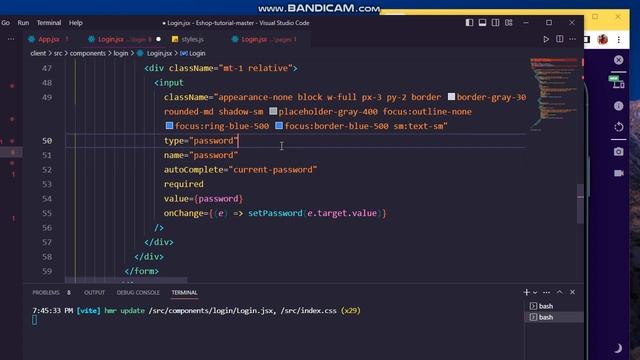Toggle the bottom panel layout icon
This screenshot has height=360, width=640.
point(482,23)
